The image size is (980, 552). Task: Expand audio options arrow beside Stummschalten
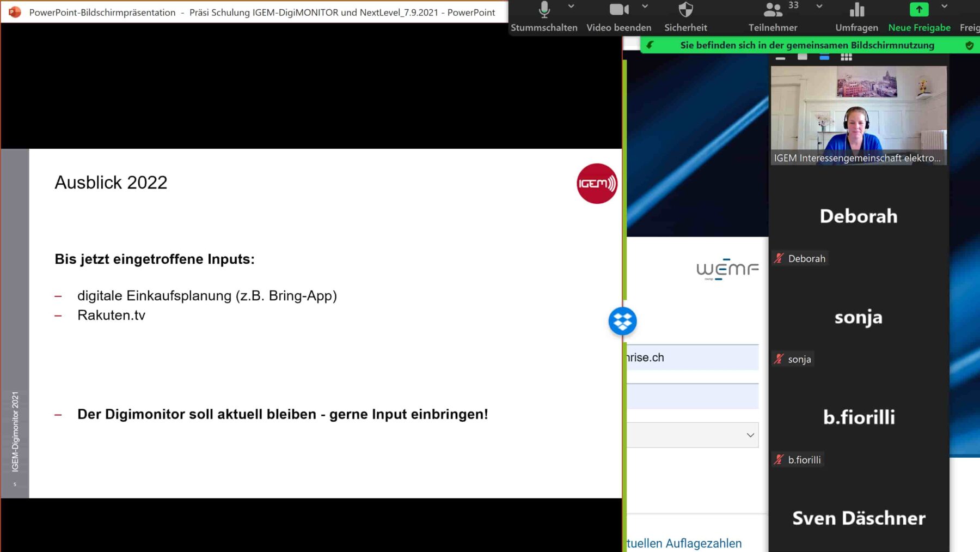click(x=571, y=7)
